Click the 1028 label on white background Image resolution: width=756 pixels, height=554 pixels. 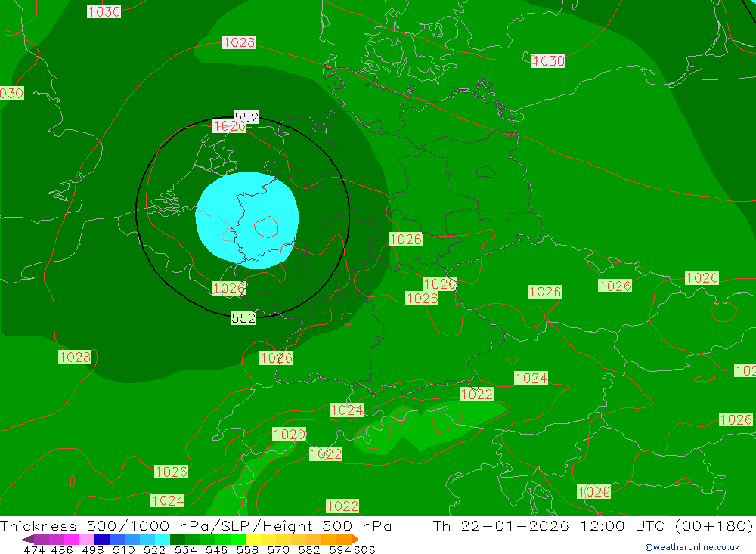click(x=239, y=42)
